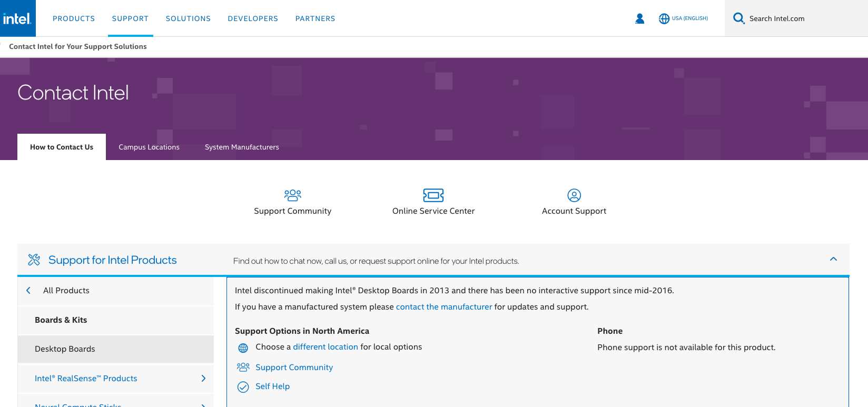Switch to Campus Locations tab

(x=149, y=147)
